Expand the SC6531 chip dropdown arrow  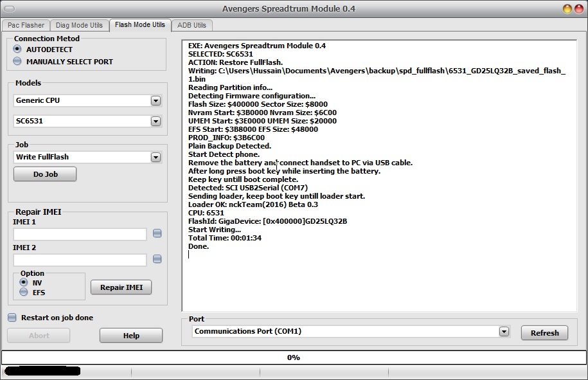point(156,121)
